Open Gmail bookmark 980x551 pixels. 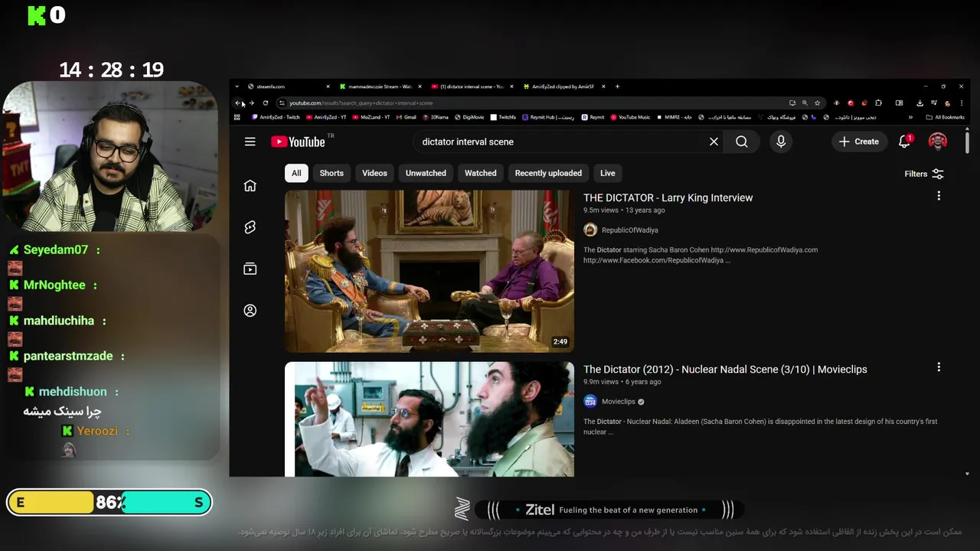tap(406, 117)
